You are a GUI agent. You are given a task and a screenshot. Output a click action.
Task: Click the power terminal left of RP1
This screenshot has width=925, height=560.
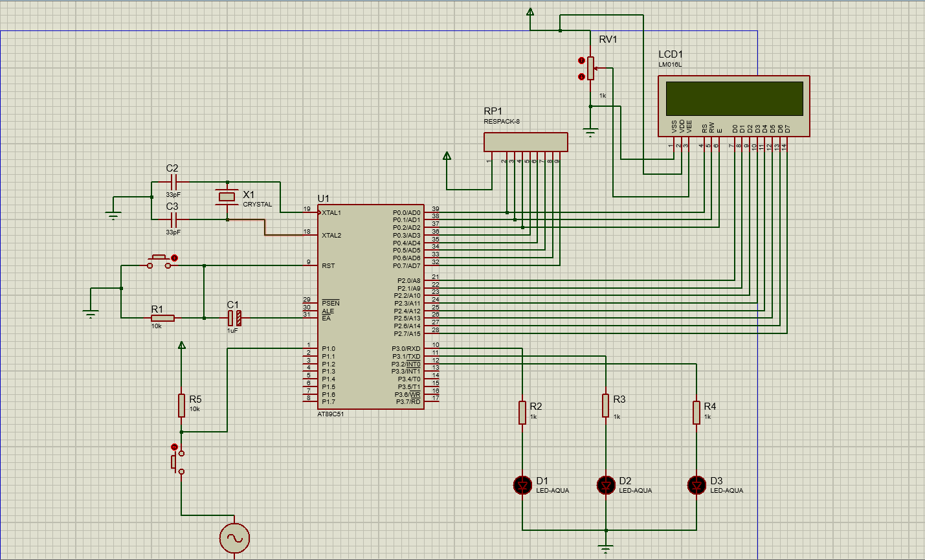point(447,156)
